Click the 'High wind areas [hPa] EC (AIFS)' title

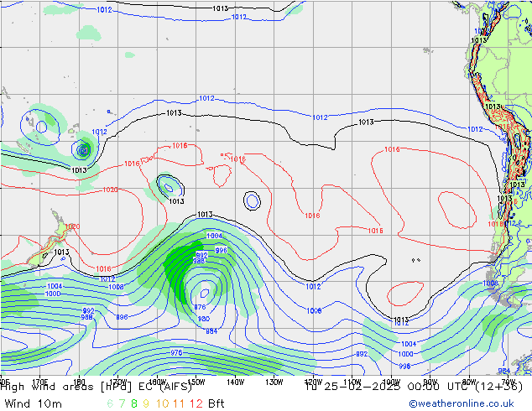tap(96, 387)
